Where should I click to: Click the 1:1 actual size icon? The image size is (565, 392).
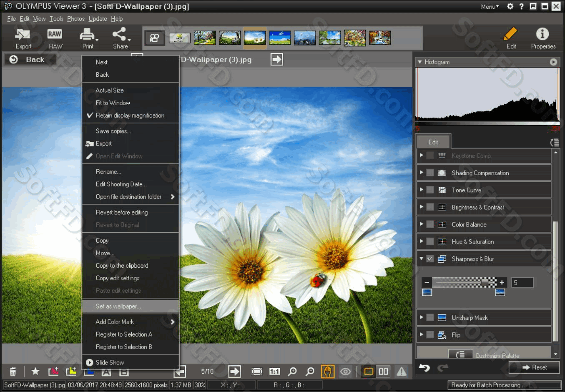[x=274, y=371]
